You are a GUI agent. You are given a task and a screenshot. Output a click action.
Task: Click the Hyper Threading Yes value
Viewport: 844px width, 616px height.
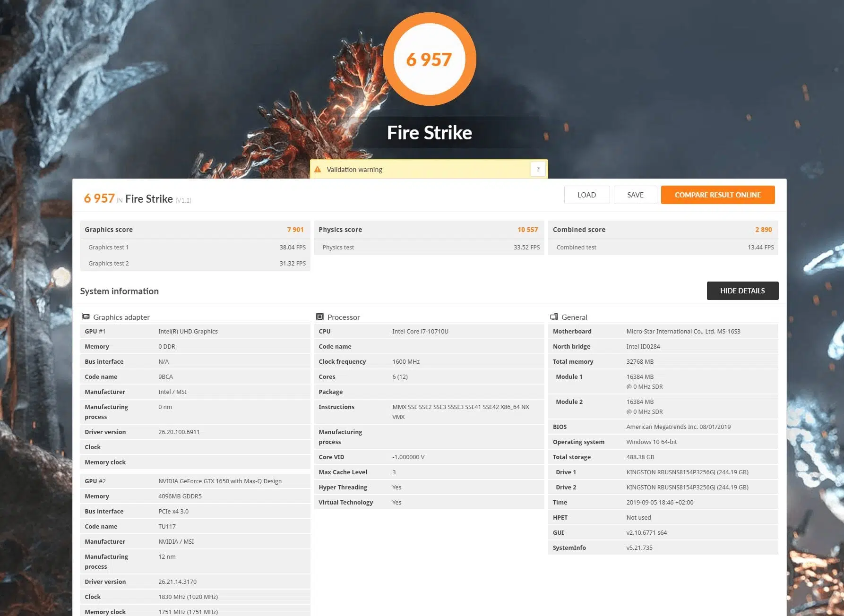[396, 487]
